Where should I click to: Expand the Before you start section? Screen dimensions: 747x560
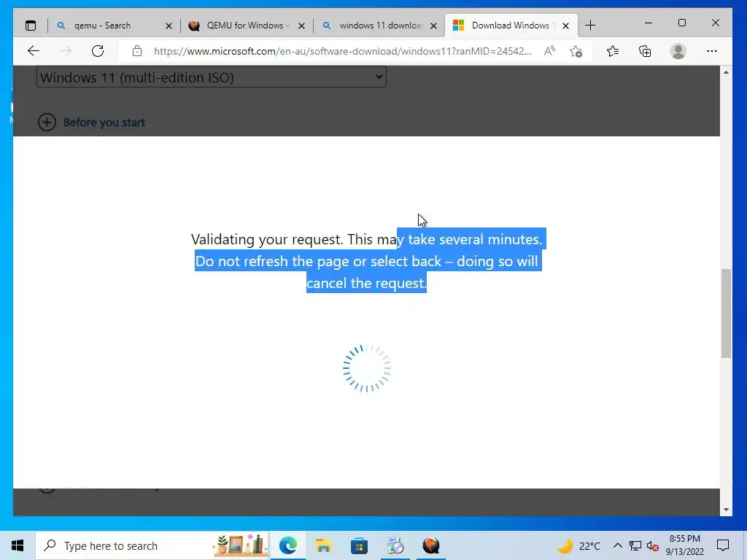[91, 122]
